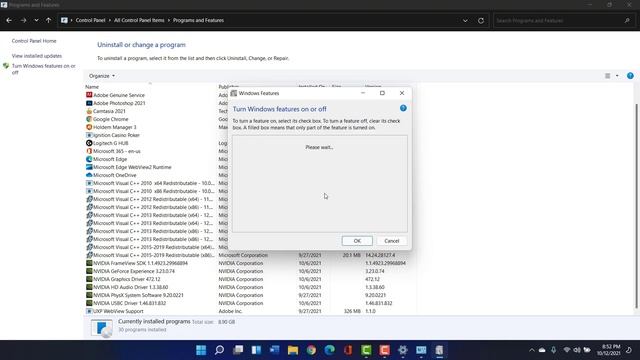Select NVIDIA Graphics Driver 472.12 entry

127,279
